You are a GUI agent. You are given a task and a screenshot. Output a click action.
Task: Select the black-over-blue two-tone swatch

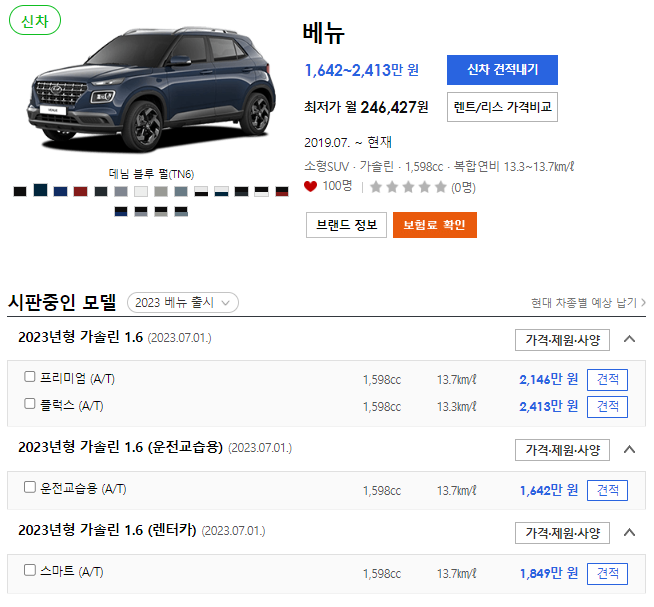(121, 212)
